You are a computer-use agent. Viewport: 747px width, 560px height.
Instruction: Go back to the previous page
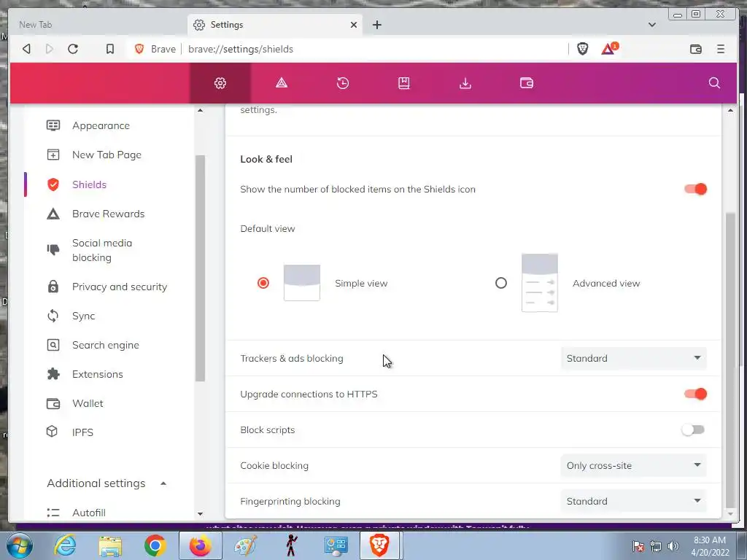(x=27, y=49)
